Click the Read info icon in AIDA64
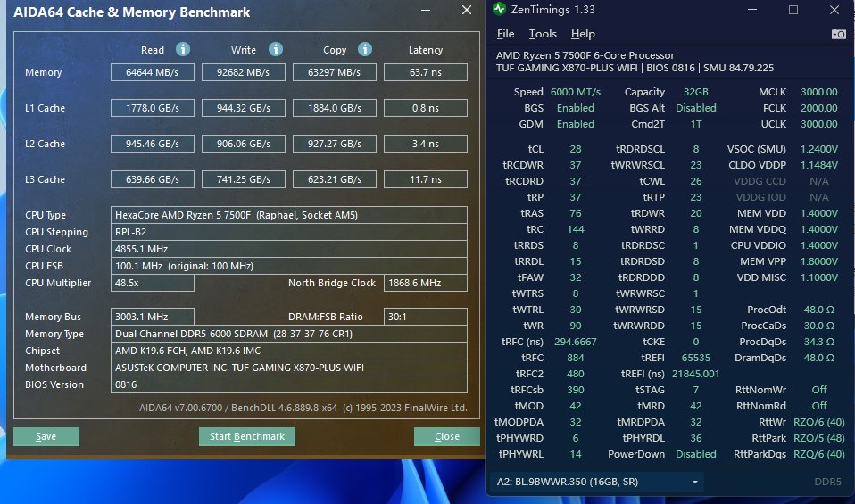The image size is (855, 504). pyautogui.click(x=183, y=50)
